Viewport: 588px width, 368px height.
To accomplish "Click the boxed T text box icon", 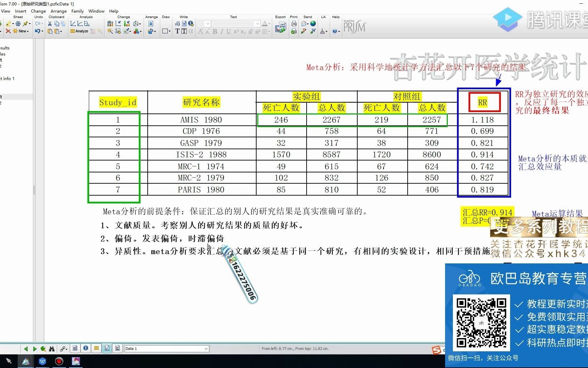I will (184, 31).
